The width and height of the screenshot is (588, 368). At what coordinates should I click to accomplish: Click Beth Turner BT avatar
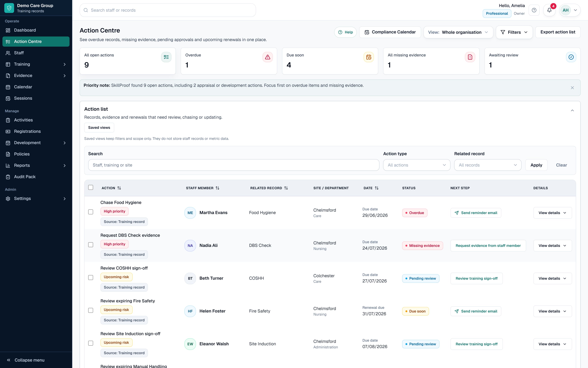(190, 278)
